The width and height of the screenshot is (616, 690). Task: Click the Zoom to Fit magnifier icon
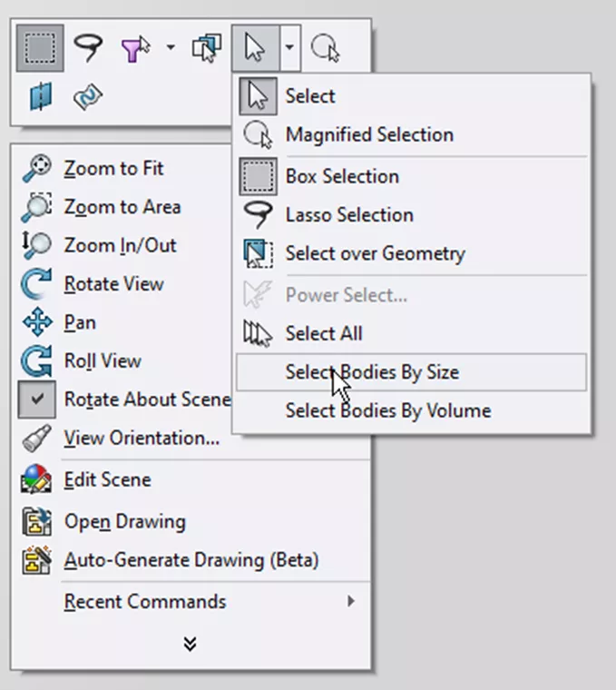point(37,169)
